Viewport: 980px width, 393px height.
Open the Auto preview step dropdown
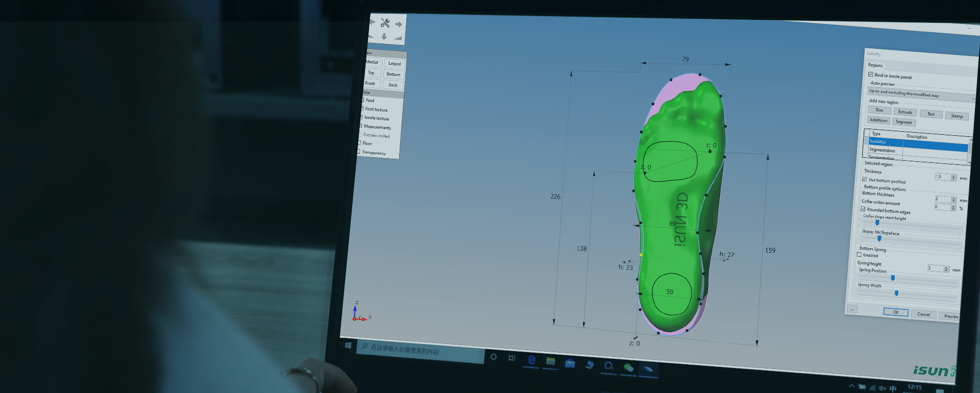click(x=922, y=94)
